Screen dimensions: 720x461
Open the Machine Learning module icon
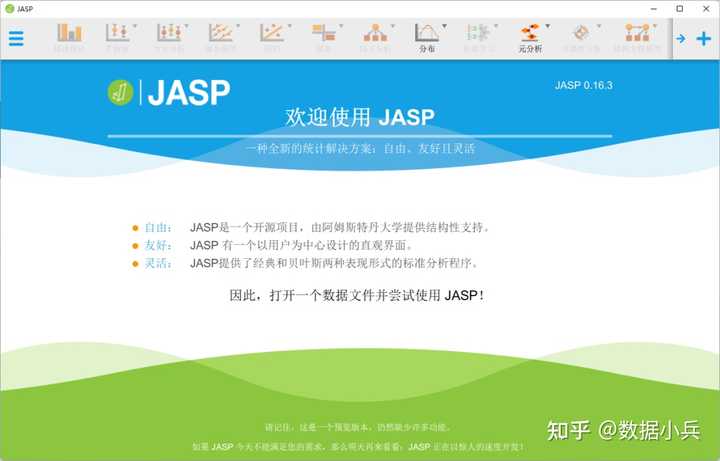(478, 38)
